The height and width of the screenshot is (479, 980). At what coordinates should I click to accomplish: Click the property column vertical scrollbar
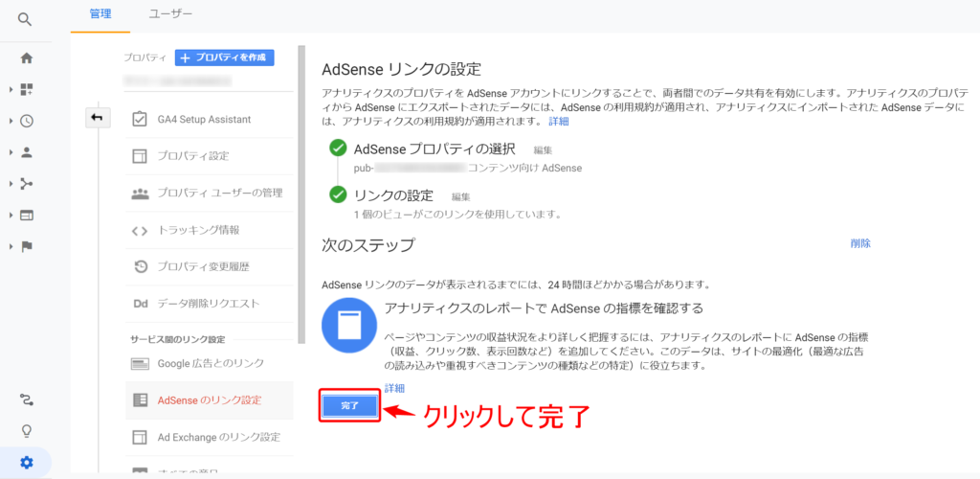(x=301, y=194)
